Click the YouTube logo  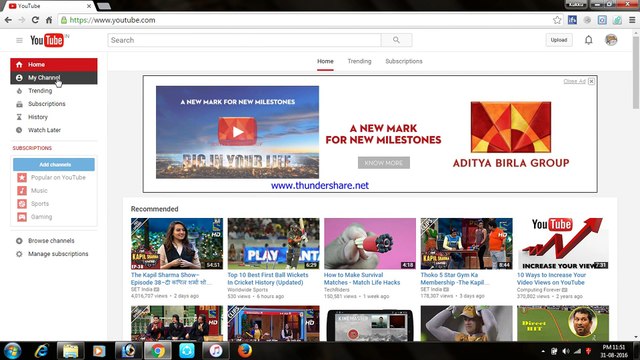pos(47,40)
